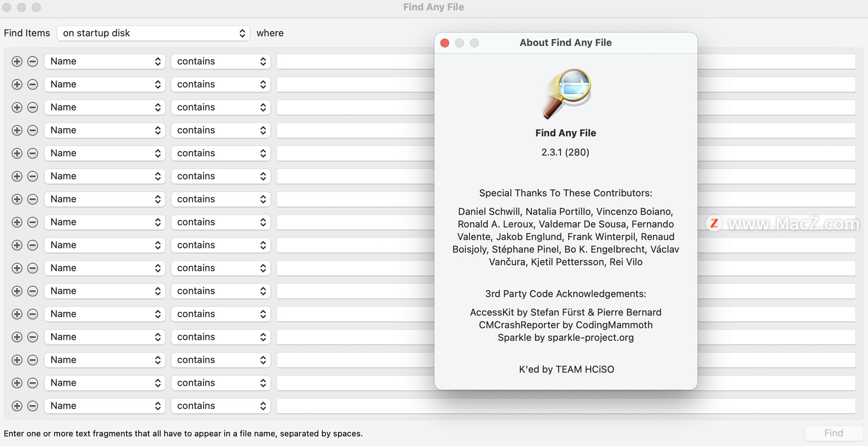Screen dimensions: 868x446
Task: Focus the text field in the last row
Action: coord(566,406)
